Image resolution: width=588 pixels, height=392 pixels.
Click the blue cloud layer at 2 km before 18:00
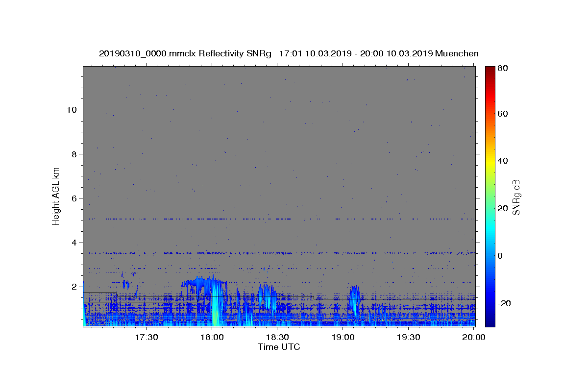click(201, 283)
